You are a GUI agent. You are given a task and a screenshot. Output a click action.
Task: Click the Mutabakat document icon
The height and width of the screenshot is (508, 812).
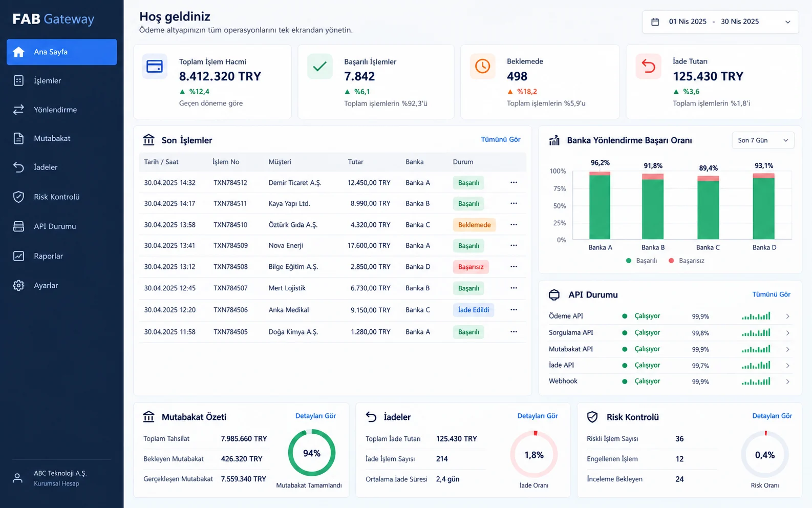(18, 138)
